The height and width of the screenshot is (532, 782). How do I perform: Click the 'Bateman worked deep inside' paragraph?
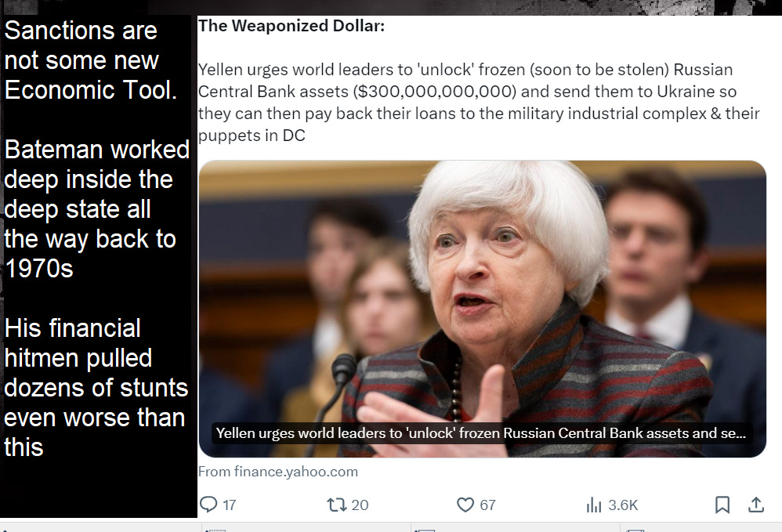pos(96,209)
